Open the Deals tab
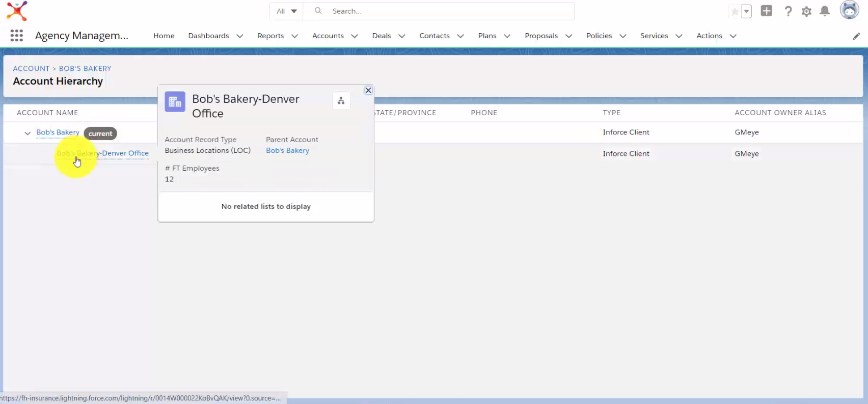 382,36
